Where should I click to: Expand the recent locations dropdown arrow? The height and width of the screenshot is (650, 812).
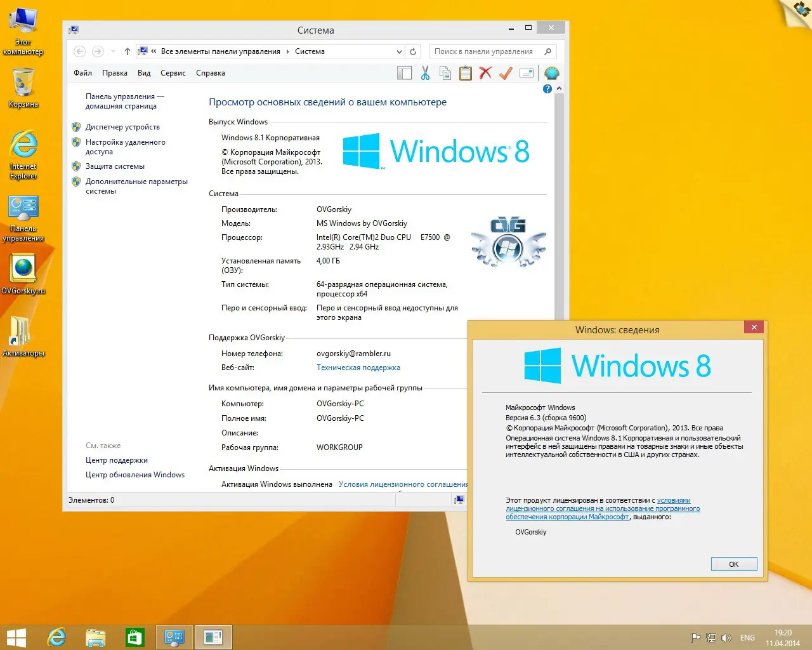[x=113, y=51]
